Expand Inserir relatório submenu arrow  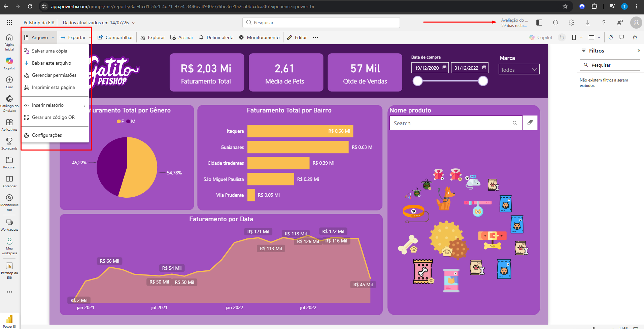coord(84,105)
